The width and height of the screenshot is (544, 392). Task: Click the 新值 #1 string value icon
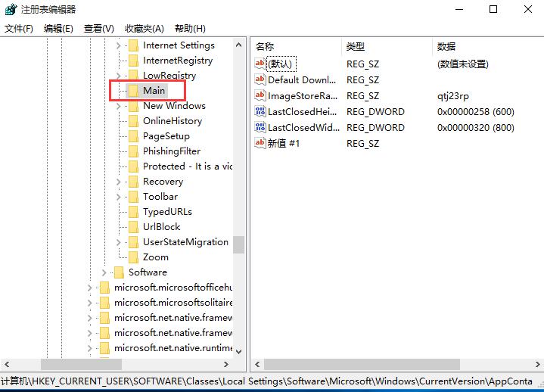click(260, 143)
